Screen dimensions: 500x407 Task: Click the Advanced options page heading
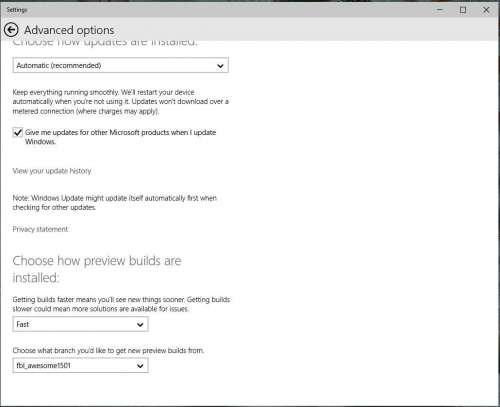click(x=69, y=30)
